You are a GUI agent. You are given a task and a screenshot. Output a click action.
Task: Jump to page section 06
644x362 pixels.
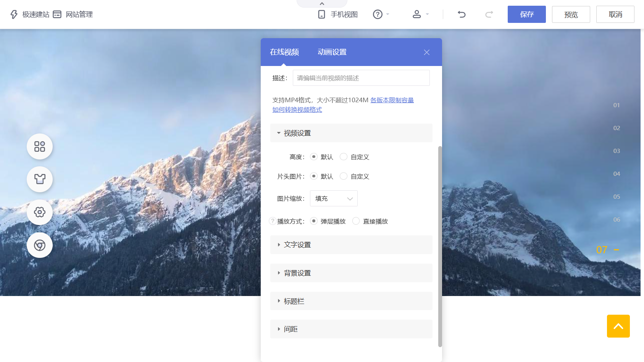(617, 219)
